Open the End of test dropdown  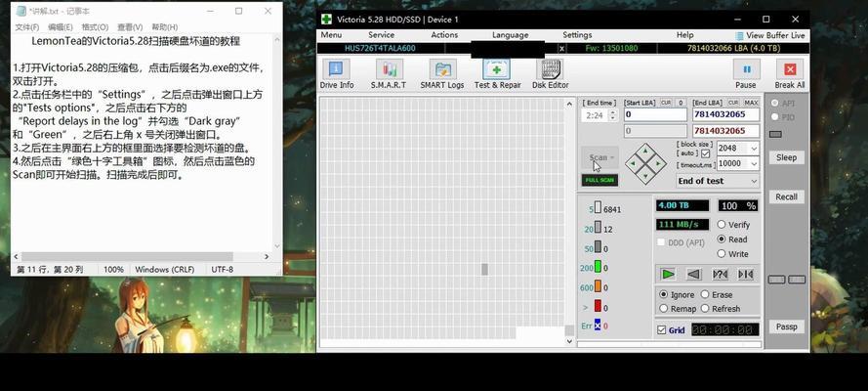coord(718,181)
